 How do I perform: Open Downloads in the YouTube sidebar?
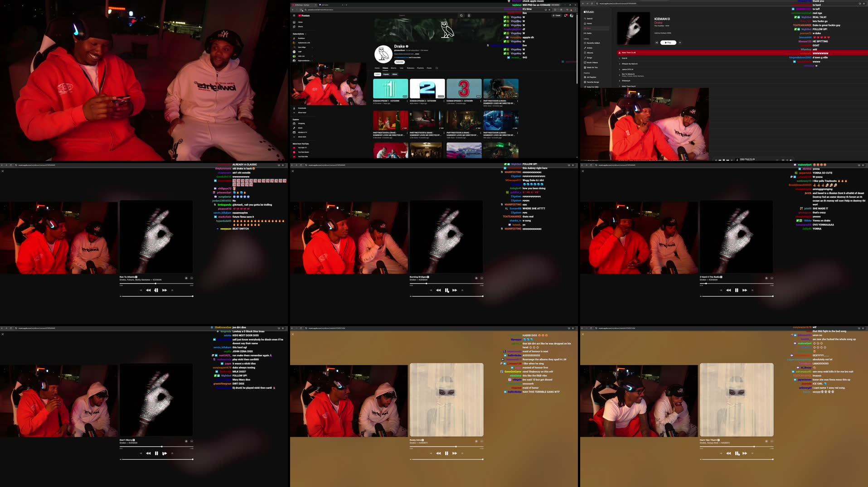299,108
